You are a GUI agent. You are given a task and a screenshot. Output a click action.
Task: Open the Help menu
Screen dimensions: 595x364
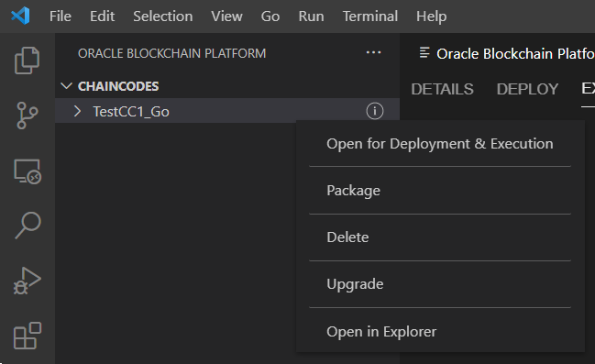(x=432, y=17)
